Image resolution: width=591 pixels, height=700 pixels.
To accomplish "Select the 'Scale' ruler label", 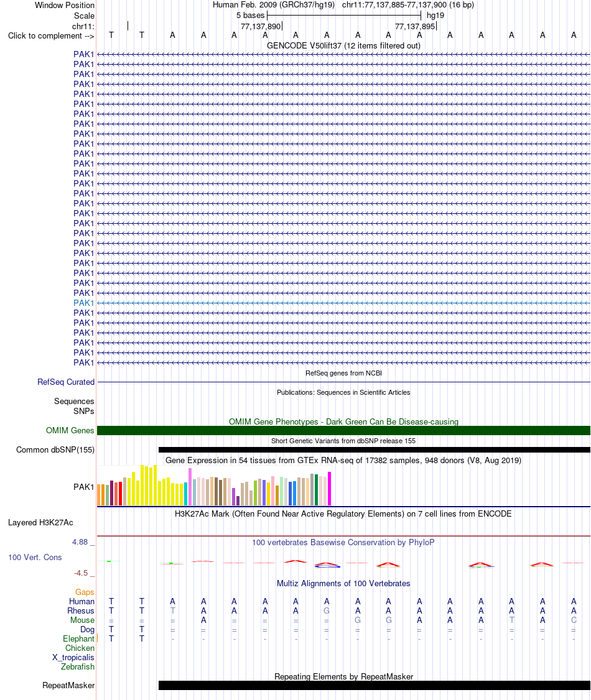I will [x=84, y=16].
